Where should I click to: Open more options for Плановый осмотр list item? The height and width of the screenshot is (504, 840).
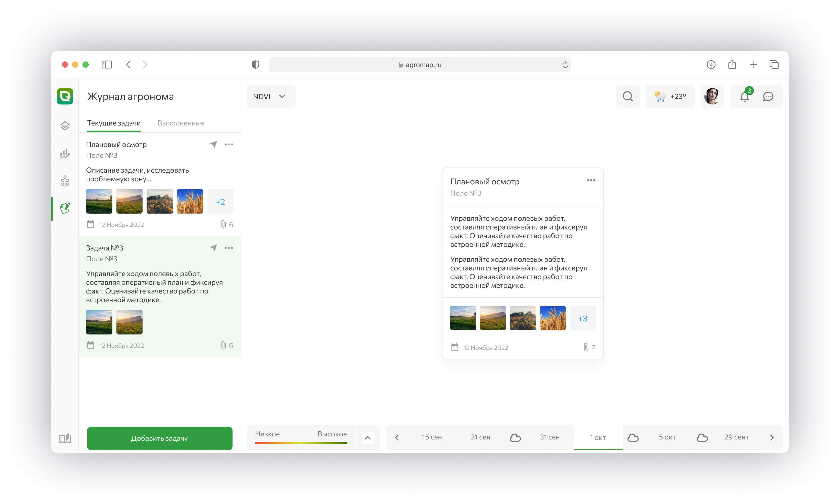coord(229,144)
